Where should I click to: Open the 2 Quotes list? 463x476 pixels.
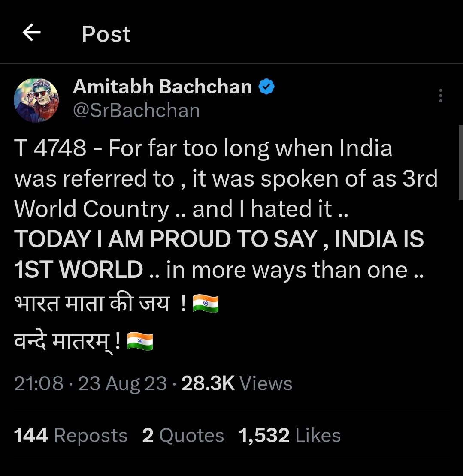(x=183, y=436)
